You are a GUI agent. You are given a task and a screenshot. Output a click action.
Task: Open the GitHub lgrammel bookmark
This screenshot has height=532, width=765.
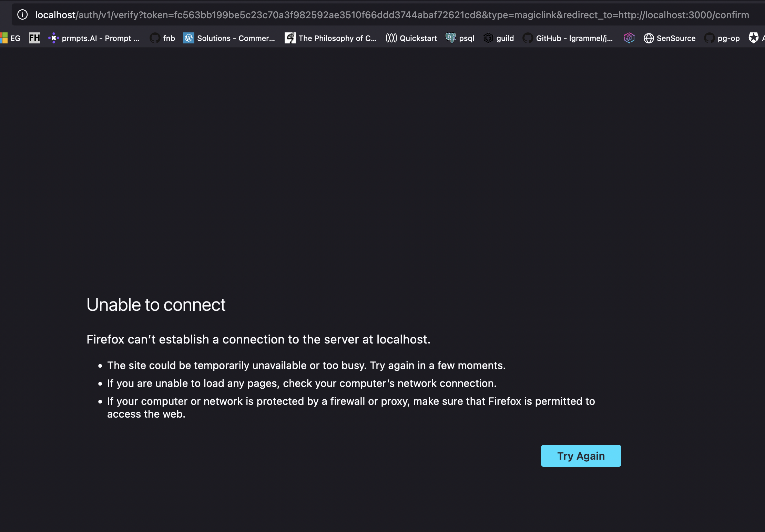(568, 38)
